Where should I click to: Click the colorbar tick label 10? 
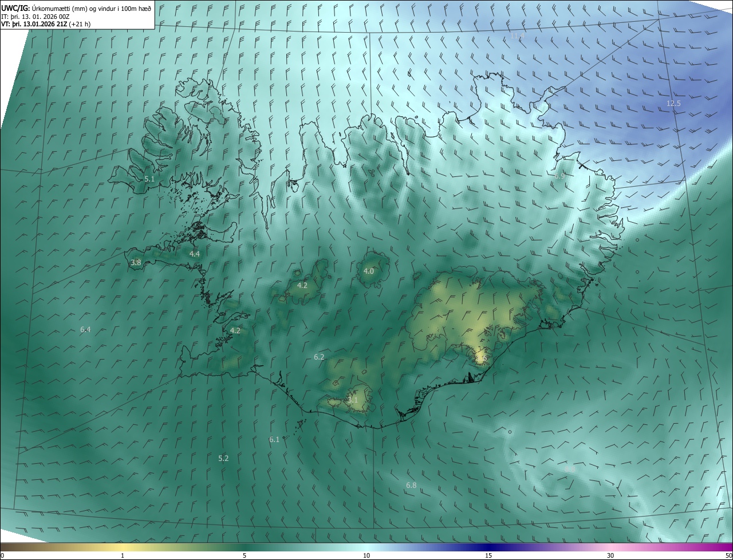coord(366,555)
